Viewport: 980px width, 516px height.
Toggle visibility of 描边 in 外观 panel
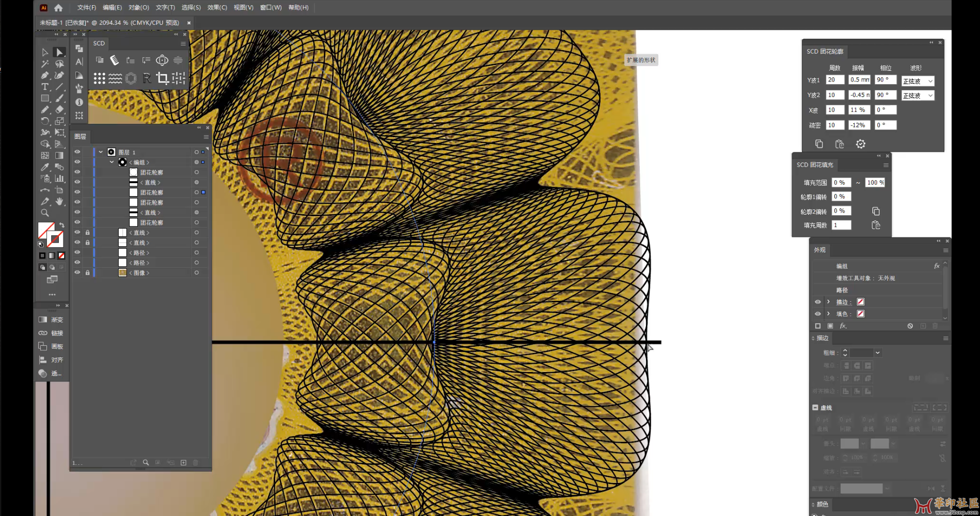pos(817,302)
